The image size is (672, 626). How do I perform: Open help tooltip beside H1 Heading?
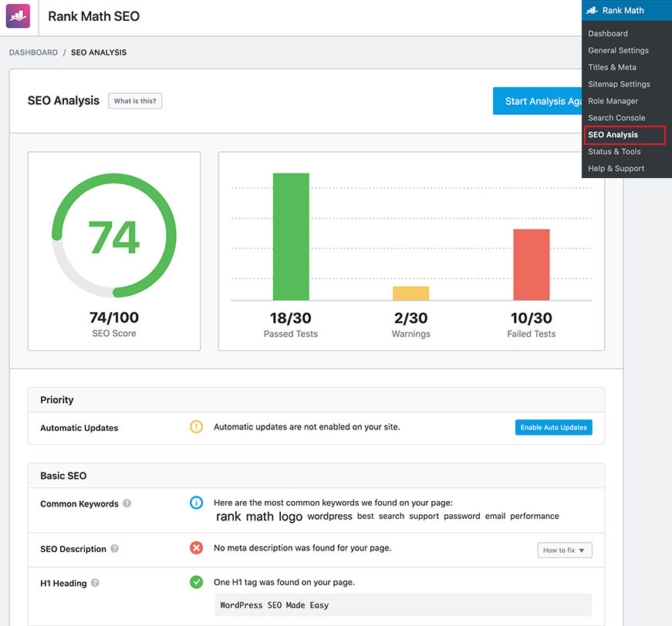coord(95,583)
